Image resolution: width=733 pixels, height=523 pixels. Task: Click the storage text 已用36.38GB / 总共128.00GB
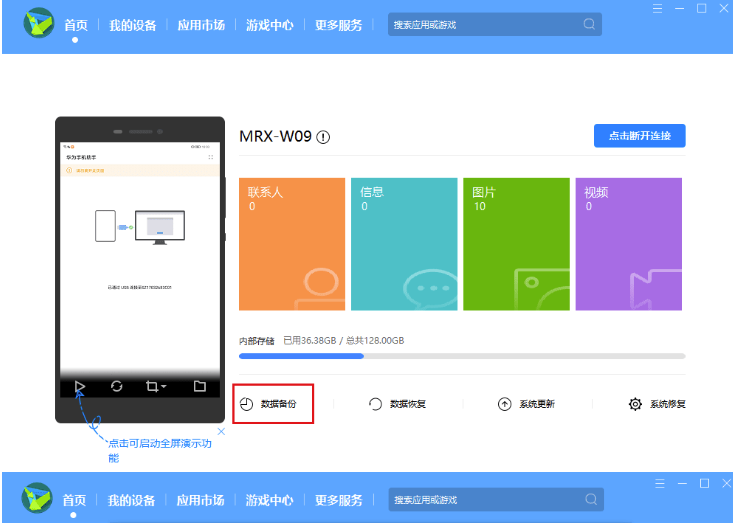[x=344, y=341]
